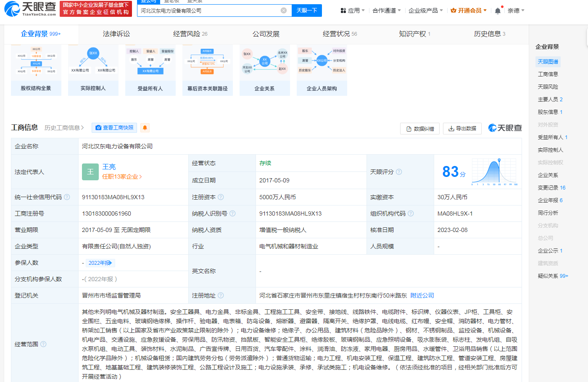
Task: Open 企业关系 diagram card
Action: click(265, 70)
